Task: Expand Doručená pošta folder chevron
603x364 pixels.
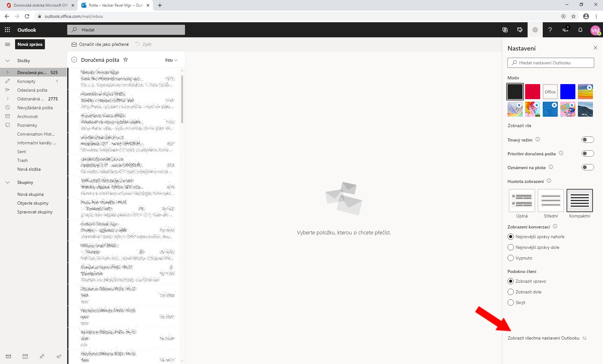Action: [8, 72]
